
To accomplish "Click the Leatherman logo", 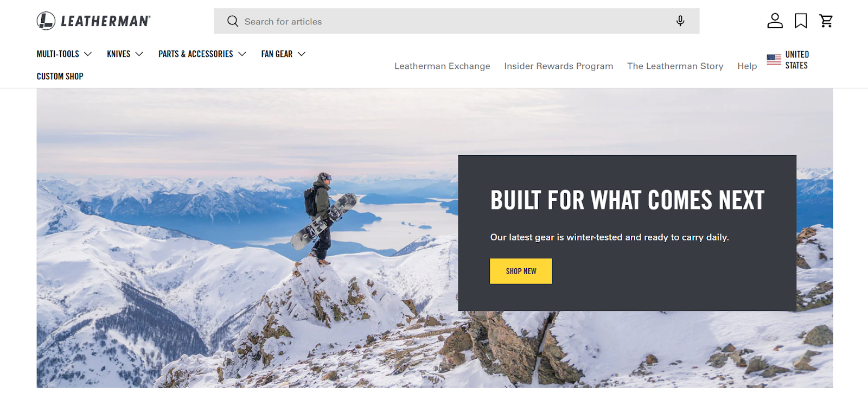I will [94, 21].
